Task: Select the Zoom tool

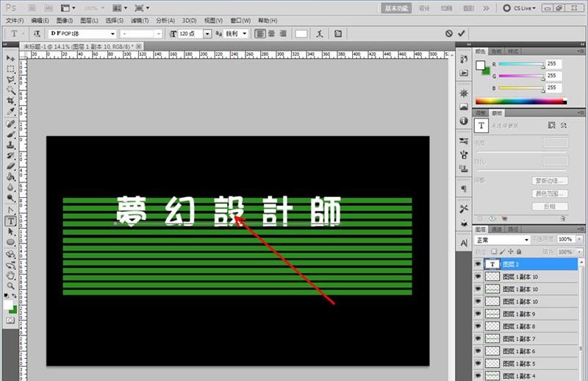Action: [10, 286]
